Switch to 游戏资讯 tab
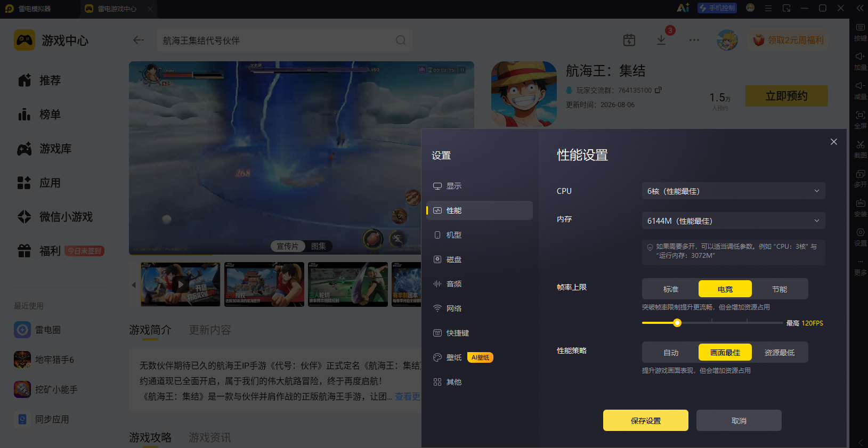This screenshot has height=448, width=868. [210, 437]
